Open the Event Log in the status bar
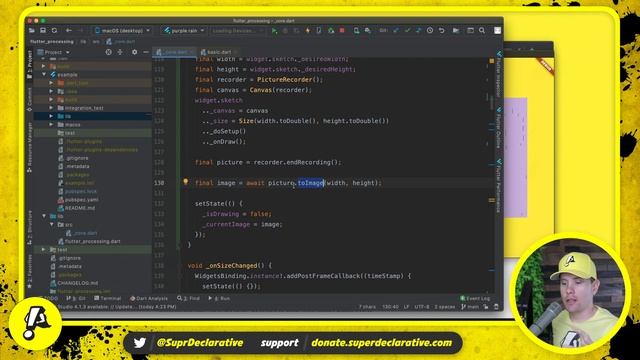Screen dimensions: 640x360 tap(475, 298)
